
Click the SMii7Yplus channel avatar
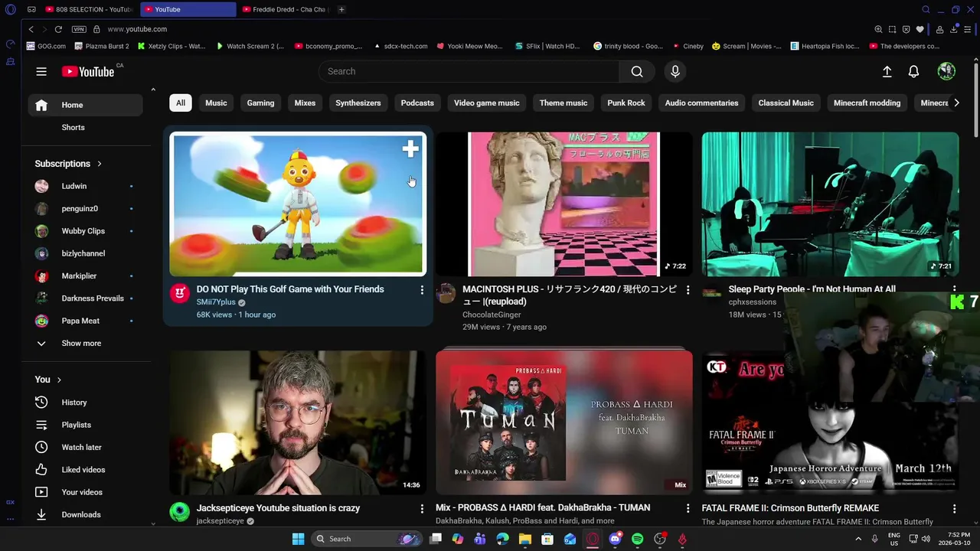[x=180, y=293]
